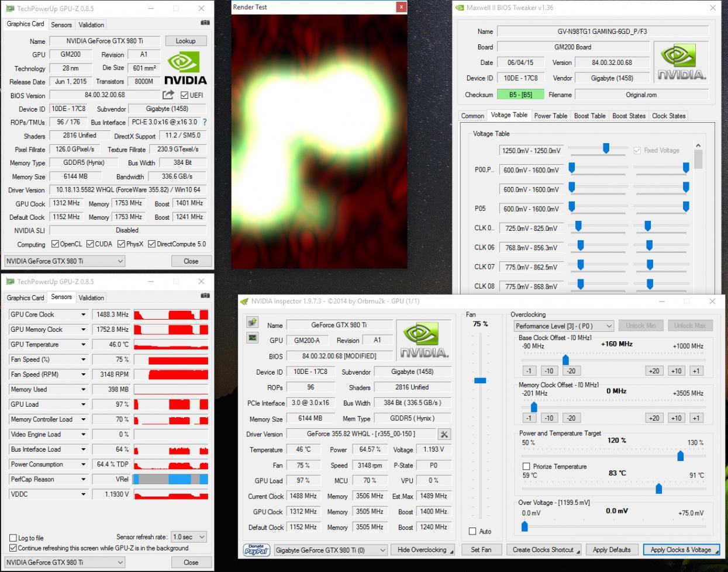This screenshot has height=572, width=728.
Task: Click the NVIDIA logo in NVIDIA Inspector
Action: coord(424,339)
